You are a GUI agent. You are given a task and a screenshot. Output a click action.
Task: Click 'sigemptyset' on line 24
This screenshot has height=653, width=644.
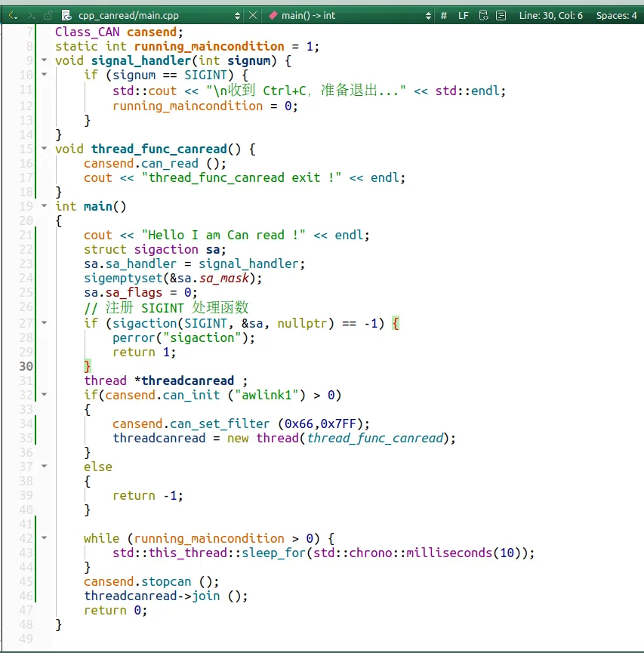(123, 279)
